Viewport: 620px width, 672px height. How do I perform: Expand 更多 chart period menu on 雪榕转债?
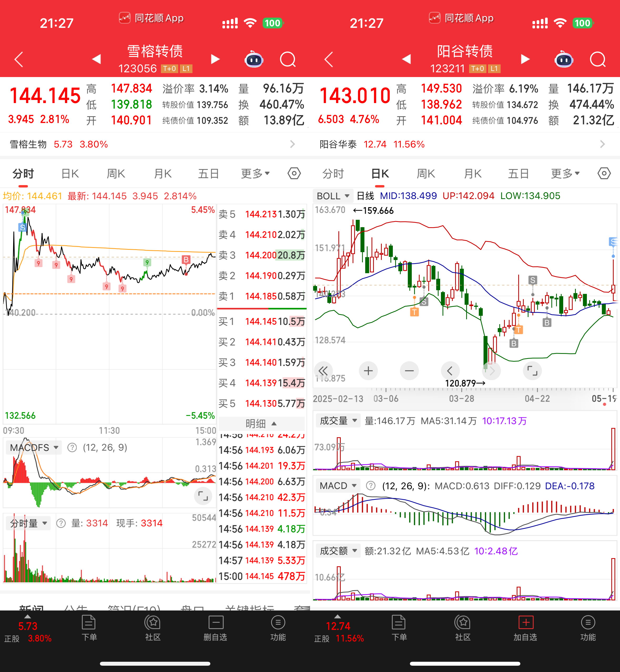(255, 174)
